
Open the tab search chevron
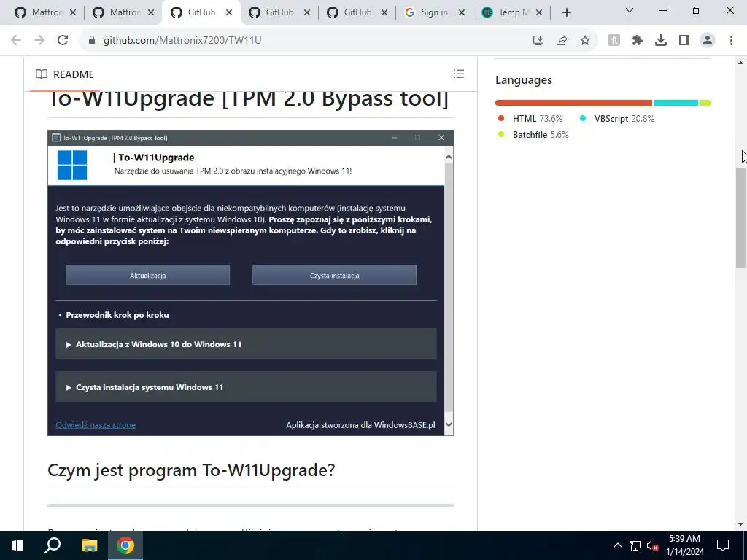[630, 10]
